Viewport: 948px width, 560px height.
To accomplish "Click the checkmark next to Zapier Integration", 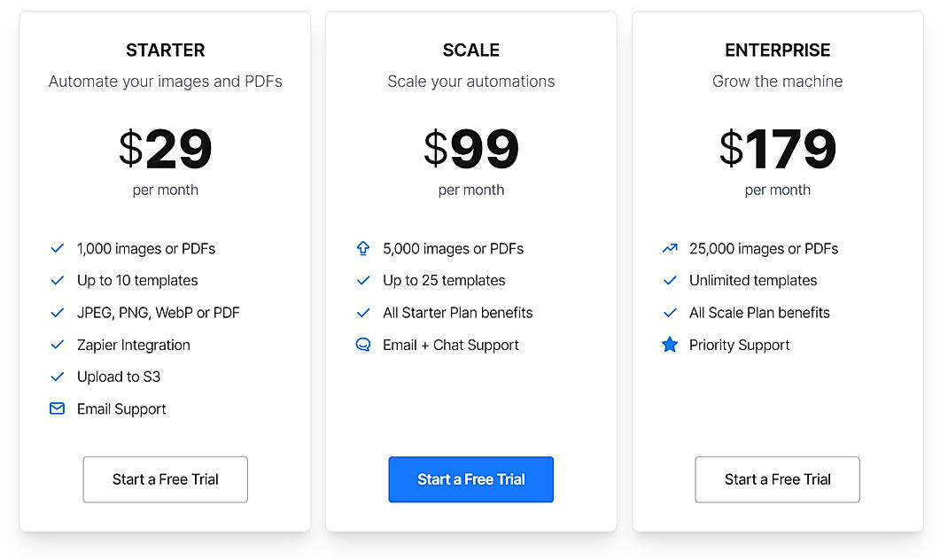I will click(x=57, y=345).
